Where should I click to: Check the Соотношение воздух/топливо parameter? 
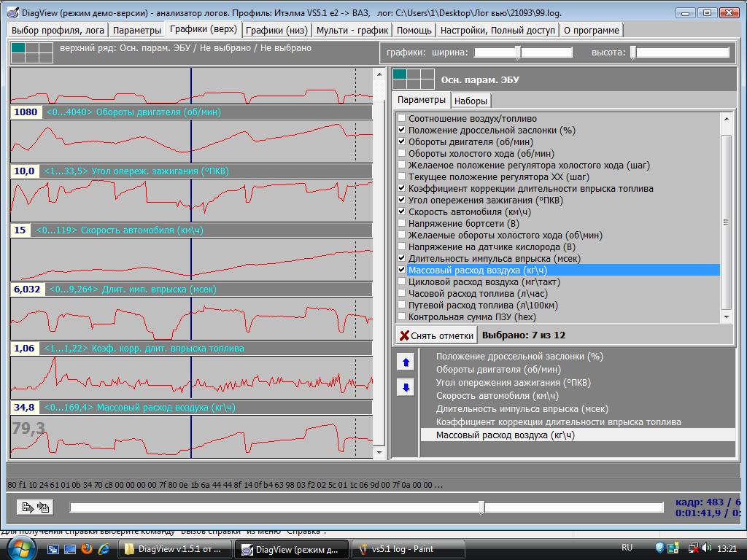coord(401,118)
